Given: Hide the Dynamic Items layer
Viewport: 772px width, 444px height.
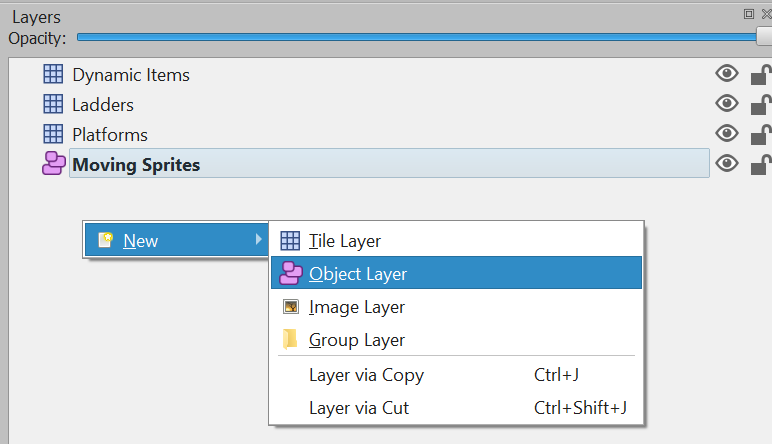Looking at the screenshot, I should 727,74.
